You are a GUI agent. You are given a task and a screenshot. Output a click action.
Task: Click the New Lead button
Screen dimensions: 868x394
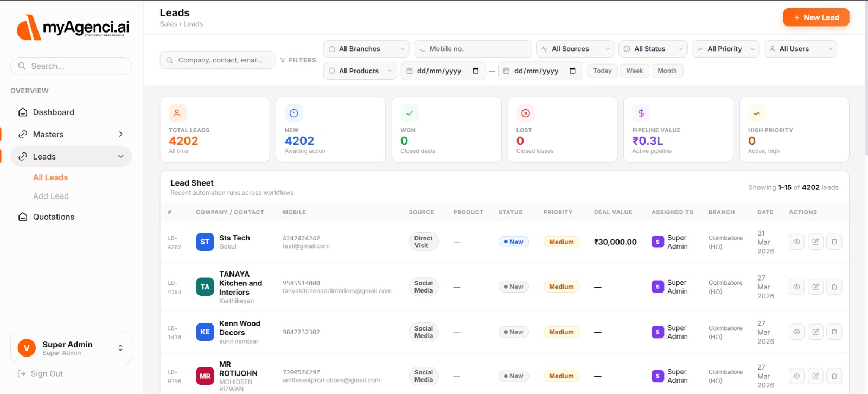816,17
